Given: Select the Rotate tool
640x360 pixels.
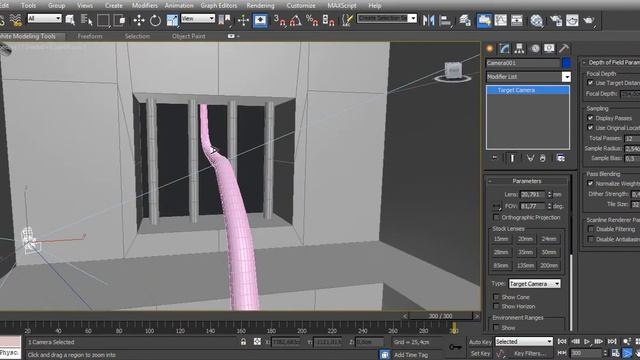Looking at the screenshot, I should click(155, 20).
